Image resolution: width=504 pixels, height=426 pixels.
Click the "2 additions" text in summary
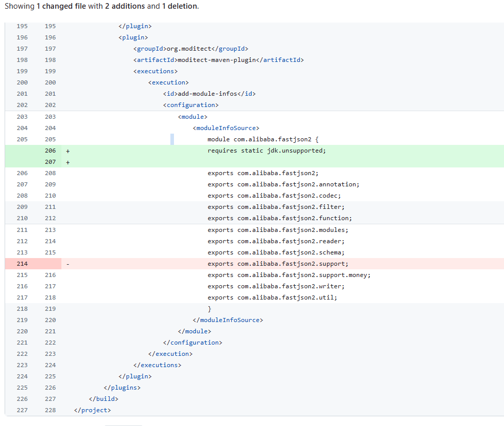(125, 6)
